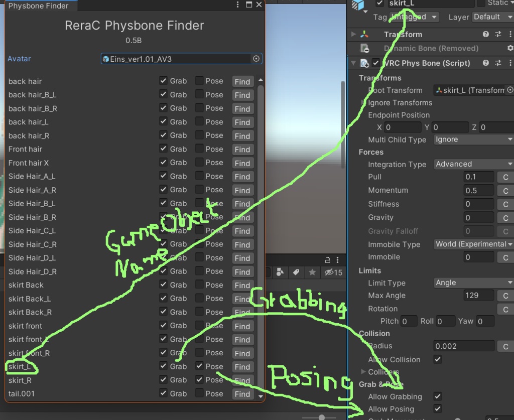Open the help question mark on VRC Phys Bone
Viewport: 514px width, 420px height.
[x=486, y=62]
